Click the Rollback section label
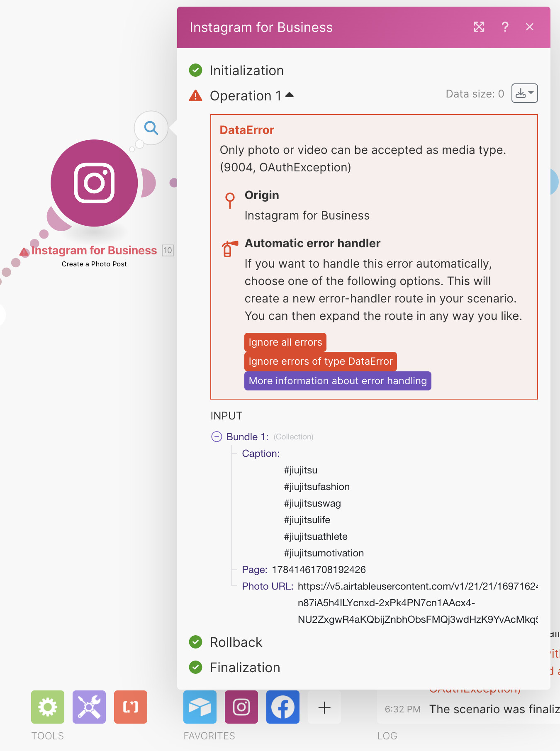The image size is (560, 751). (236, 642)
